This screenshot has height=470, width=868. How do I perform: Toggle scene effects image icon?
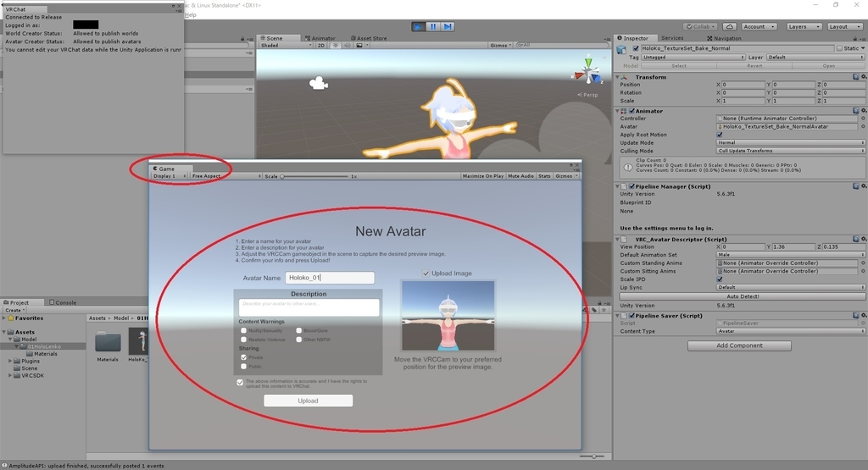pyautogui.click(x=359, y=46)
